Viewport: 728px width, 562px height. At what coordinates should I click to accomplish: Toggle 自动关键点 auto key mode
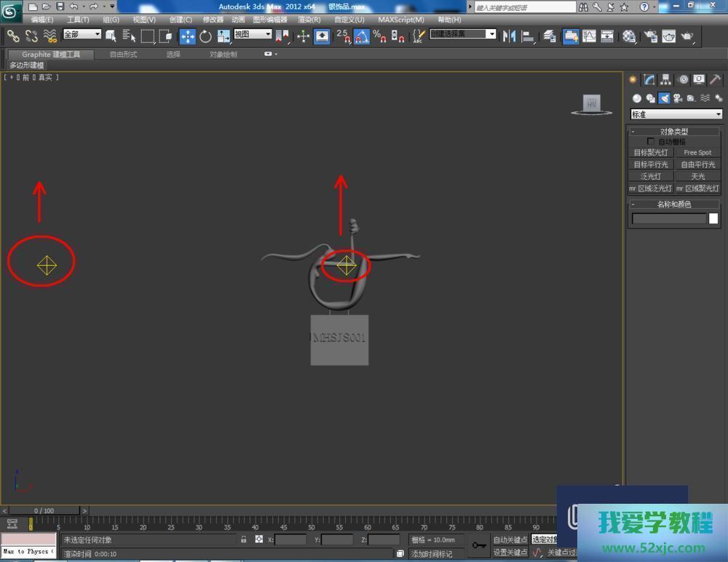coord(510,539)
